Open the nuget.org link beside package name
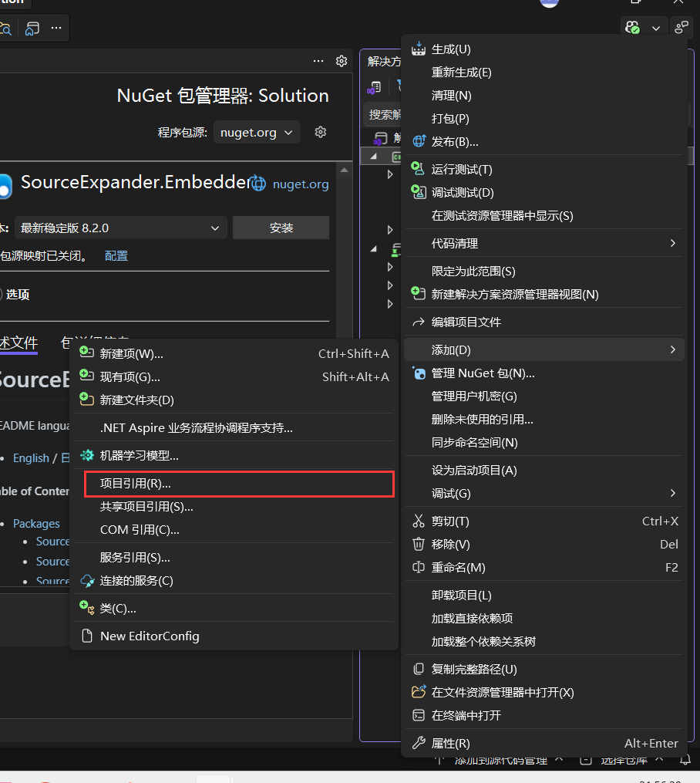This screenshot has height=783, width=700. click(x=301, y=184)
